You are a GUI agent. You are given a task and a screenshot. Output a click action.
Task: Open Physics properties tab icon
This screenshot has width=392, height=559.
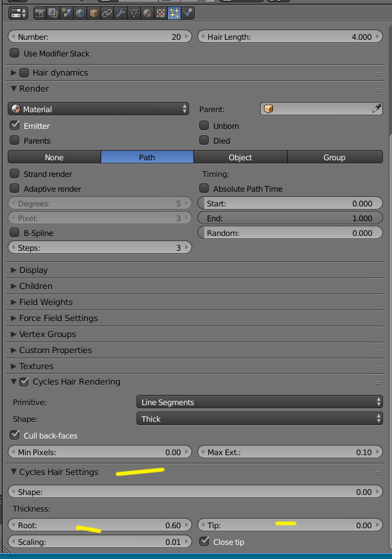coord(188,13)
